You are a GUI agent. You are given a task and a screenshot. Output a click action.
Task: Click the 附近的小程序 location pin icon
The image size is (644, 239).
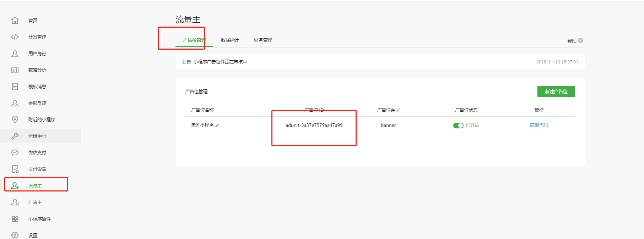pyautogui.click(x=15, y=119)
